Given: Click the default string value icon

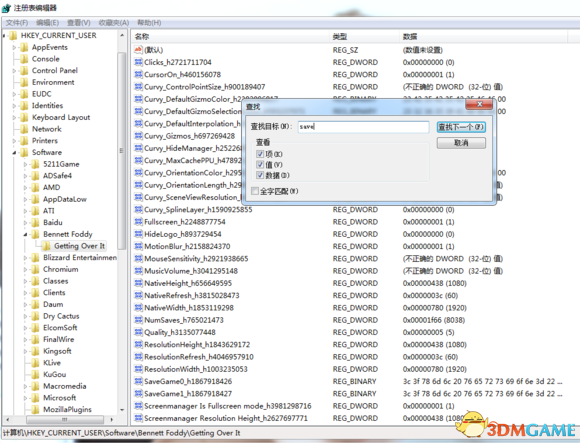Looking at the screenshot, I should [138, 50].
